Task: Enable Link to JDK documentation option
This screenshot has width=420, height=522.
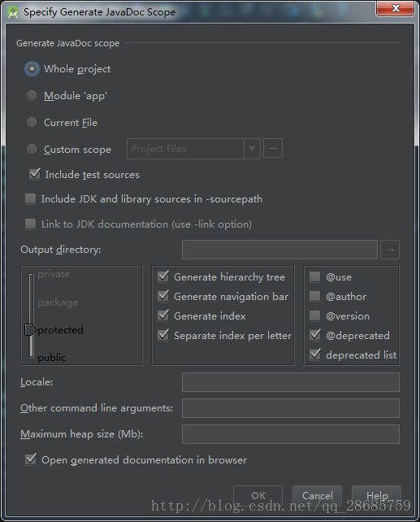Action: coord(30,224)
